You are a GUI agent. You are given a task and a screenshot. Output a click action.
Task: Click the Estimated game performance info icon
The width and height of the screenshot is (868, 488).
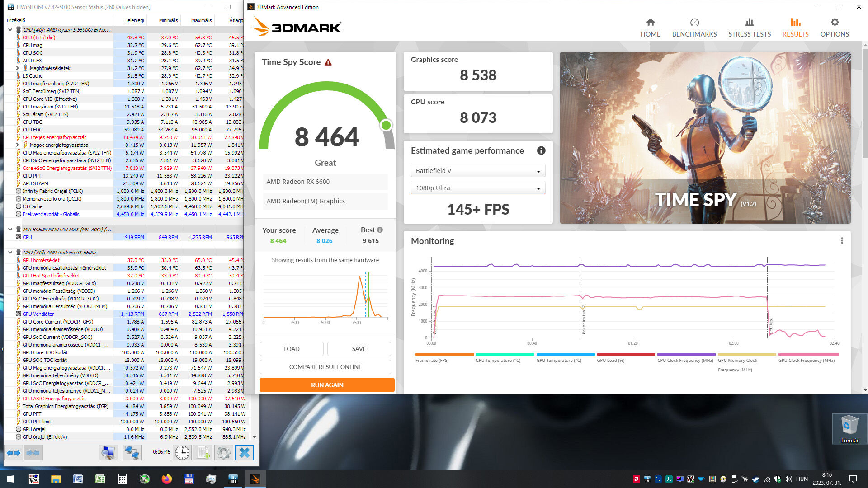tap(541, 150)
